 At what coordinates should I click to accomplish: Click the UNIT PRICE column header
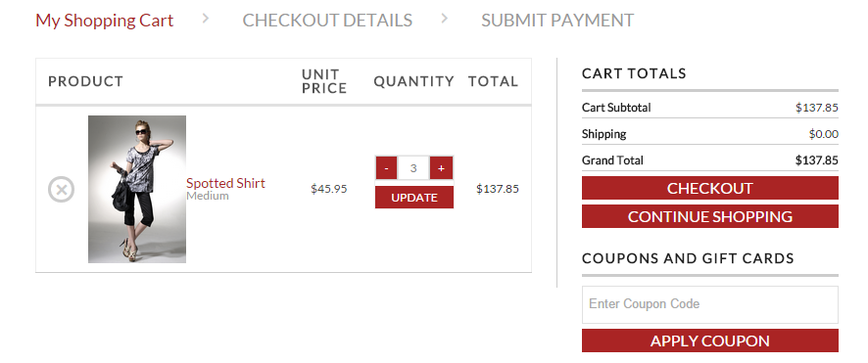(324, 81)
